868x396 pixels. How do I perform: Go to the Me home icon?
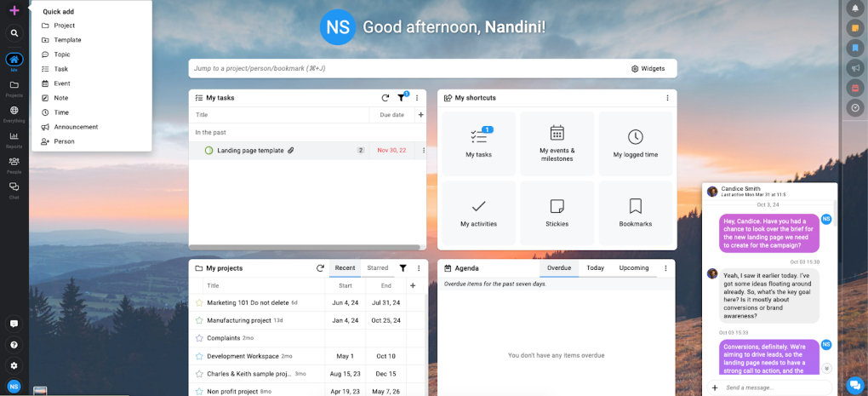point(14,60)
